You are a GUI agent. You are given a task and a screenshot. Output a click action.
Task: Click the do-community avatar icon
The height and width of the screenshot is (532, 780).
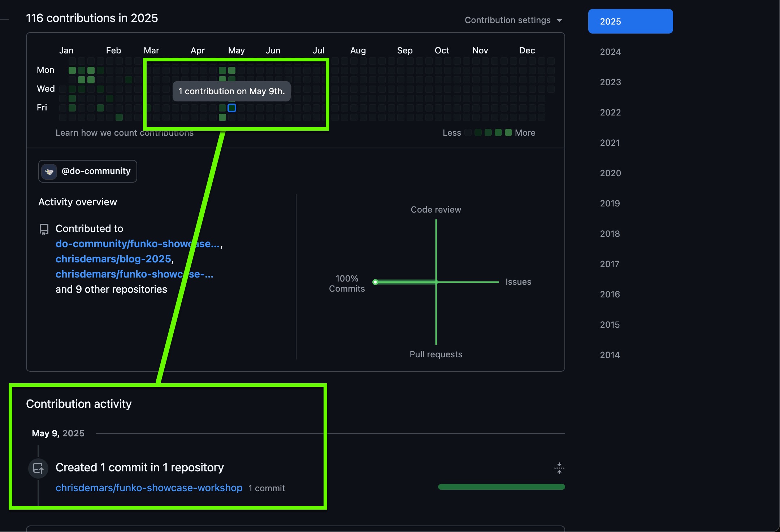click(x=49, y=171)
